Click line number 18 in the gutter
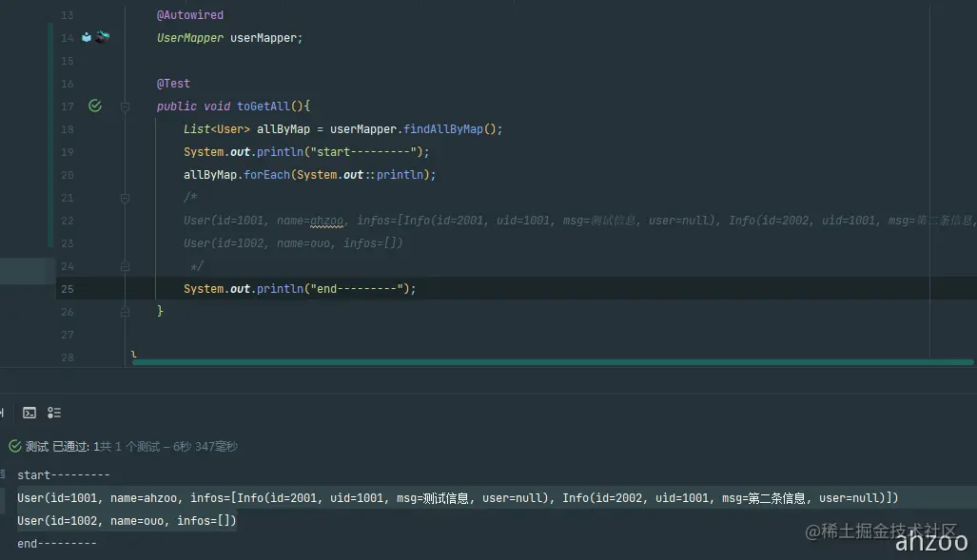Image resolution: width=977 pixels, height=560 pixels. click(x=68, y=129)
